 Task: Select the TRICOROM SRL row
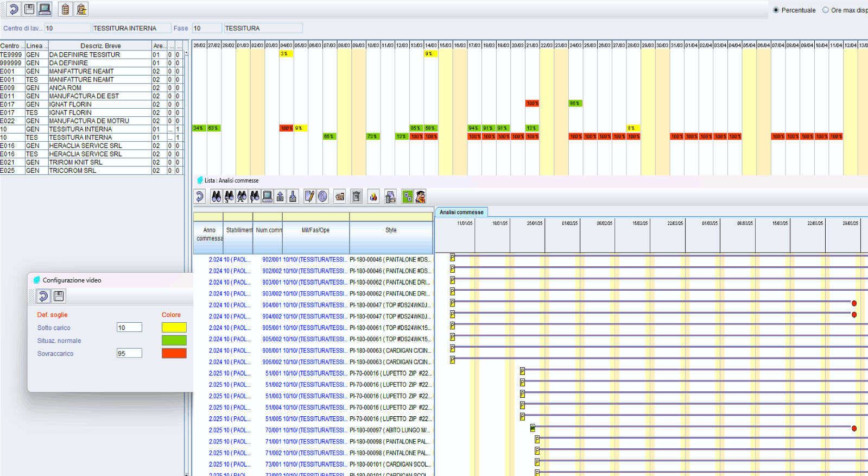pyautogui.click(x=91, y=171)
